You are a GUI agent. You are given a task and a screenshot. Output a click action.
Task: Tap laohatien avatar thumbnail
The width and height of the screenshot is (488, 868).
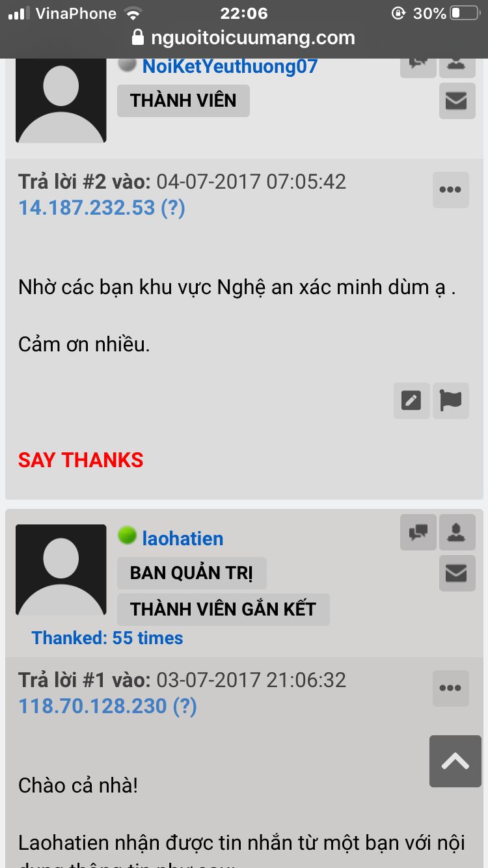pos(61,570)
